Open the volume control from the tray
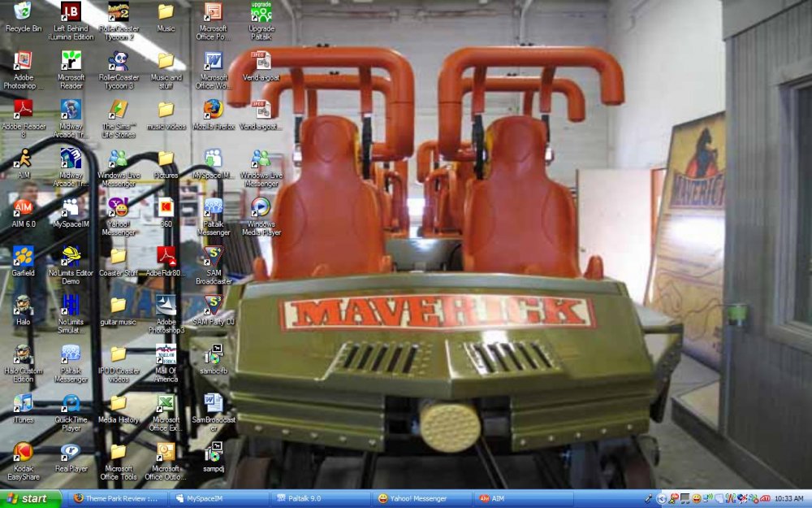Screen dimensions: 812x508 pyautogui.click(x=708, y=497)
